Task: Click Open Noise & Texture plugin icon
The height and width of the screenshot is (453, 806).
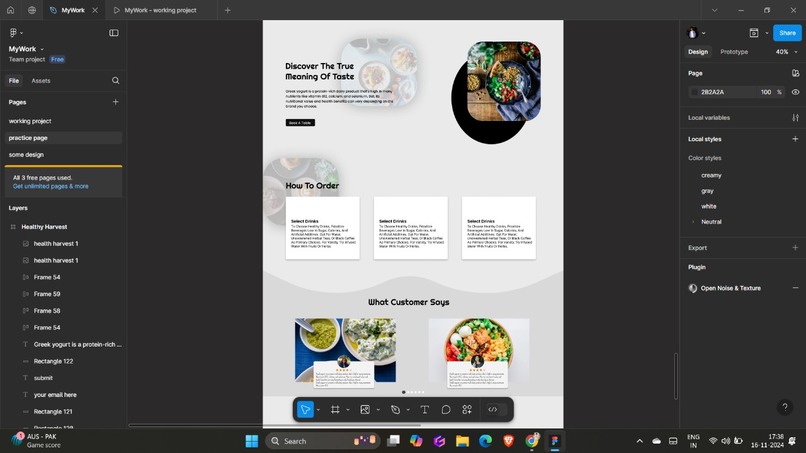Action: point(693,288)
